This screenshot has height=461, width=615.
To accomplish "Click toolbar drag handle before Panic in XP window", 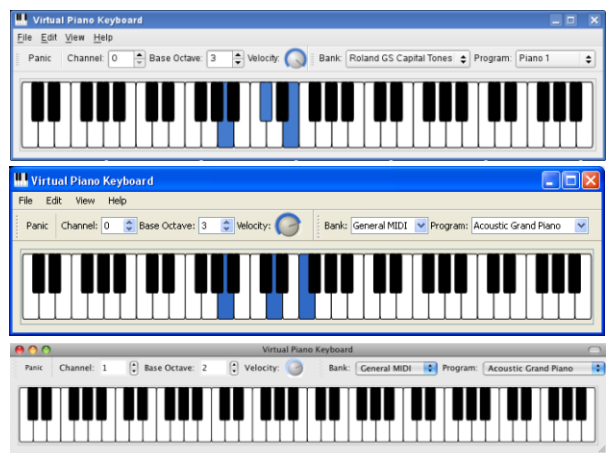I will click(x=17, y=226).
